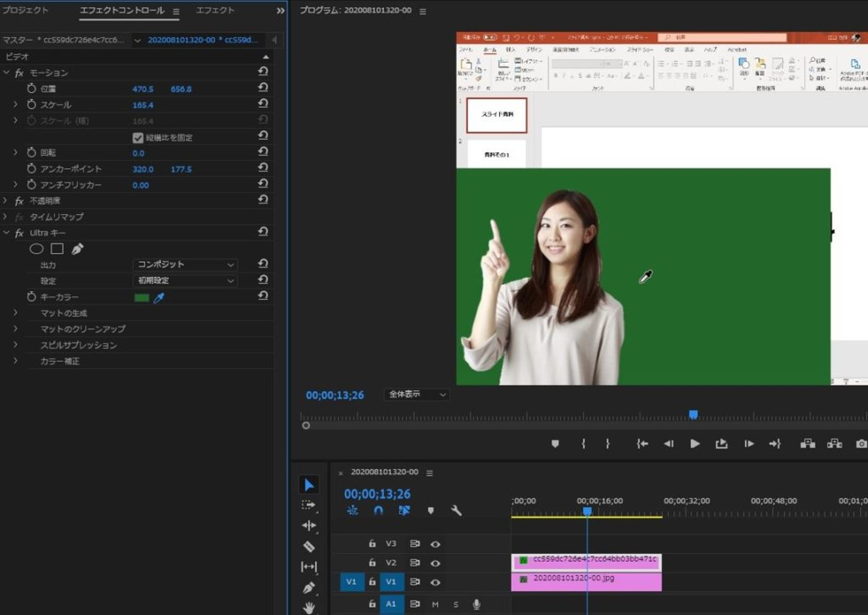Reset the Scale parameter
Image resolution: width=868 pixels, height=615 pixels.
(x=263, y=104)
